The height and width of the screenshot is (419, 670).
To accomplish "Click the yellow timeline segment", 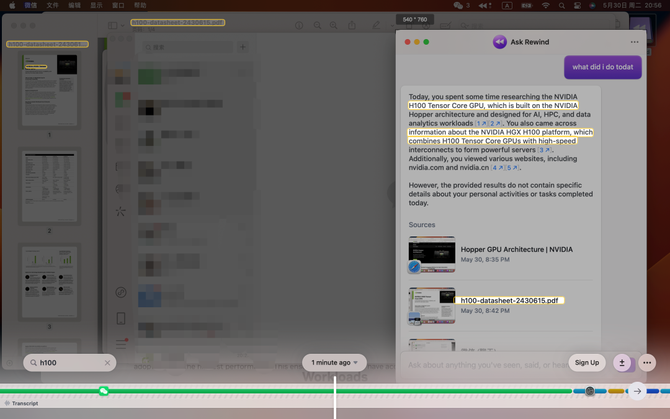I will click(x=616, y=391).
